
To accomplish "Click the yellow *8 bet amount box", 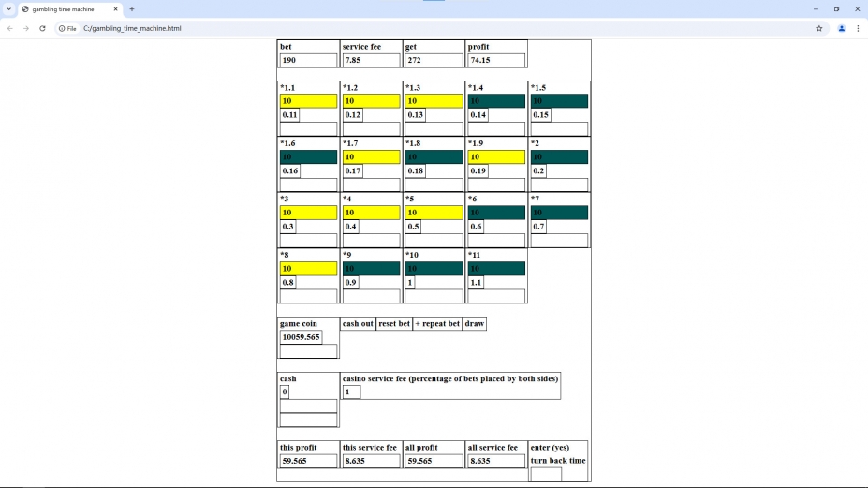I will (x=308, y=269).
